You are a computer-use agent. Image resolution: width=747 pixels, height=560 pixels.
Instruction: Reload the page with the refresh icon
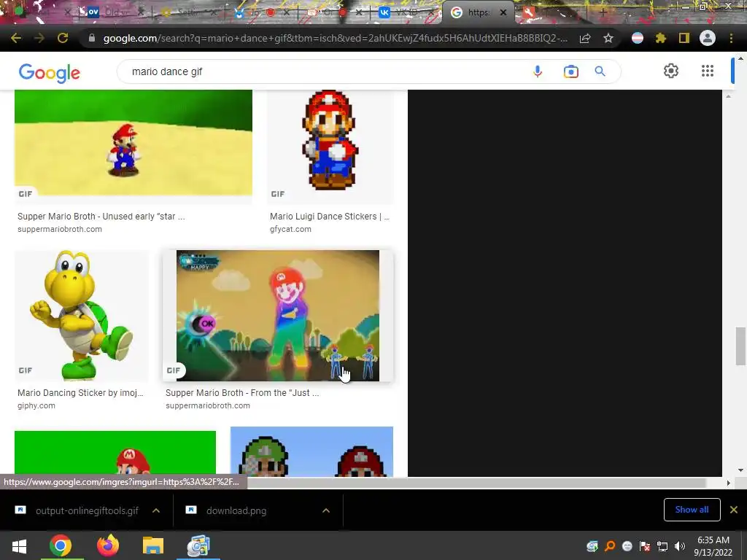63,38
